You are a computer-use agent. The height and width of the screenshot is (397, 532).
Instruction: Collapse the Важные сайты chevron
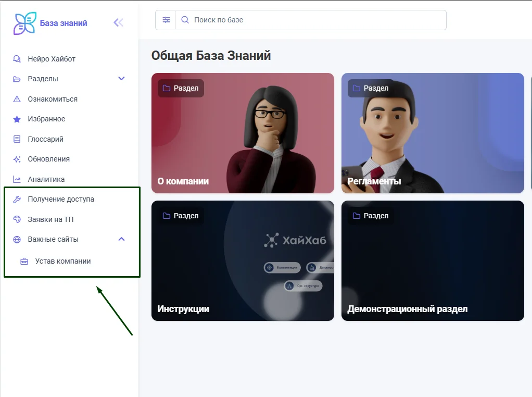(121, 239)
